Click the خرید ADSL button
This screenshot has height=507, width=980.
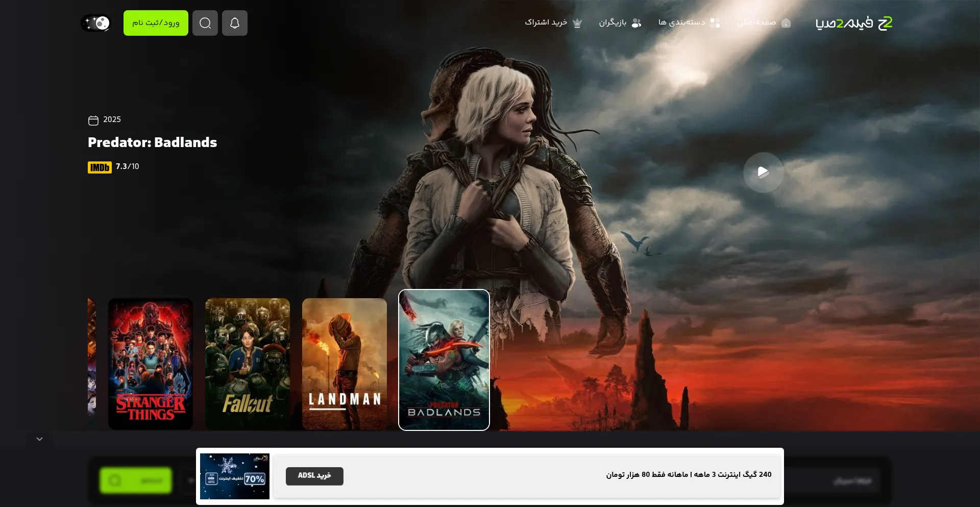314,476
